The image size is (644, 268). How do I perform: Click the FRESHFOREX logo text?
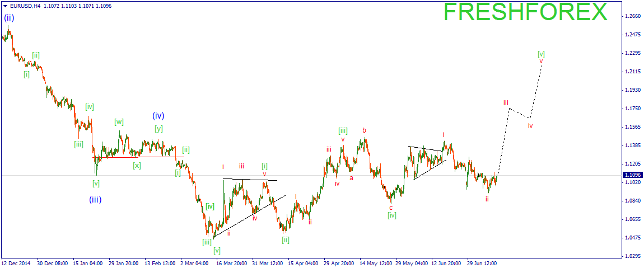(525, 12)
